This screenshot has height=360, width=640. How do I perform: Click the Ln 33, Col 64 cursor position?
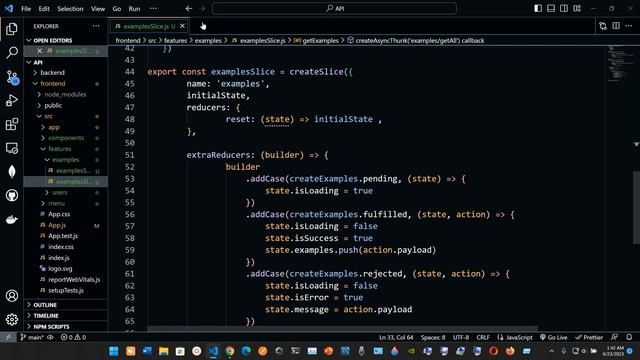(x=396, y=337)
